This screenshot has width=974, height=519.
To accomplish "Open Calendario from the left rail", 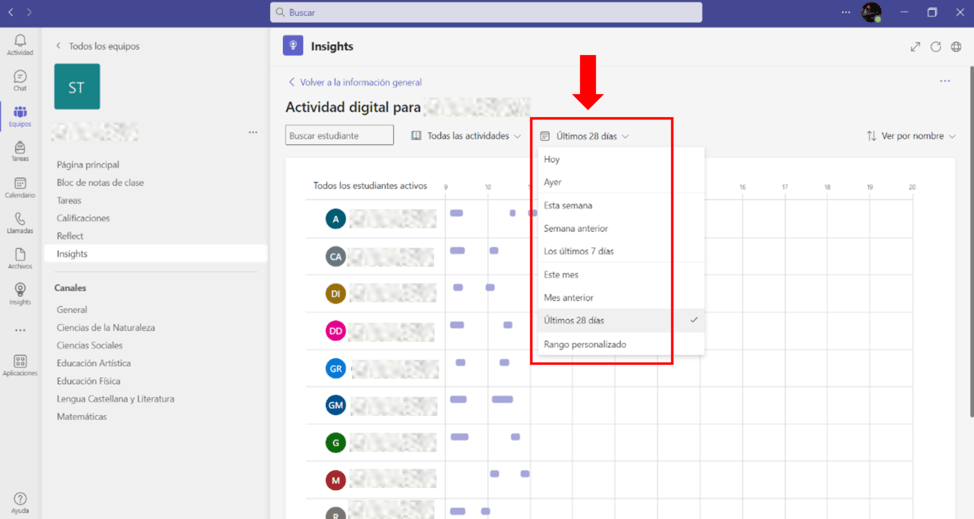I will pos(20,188).
